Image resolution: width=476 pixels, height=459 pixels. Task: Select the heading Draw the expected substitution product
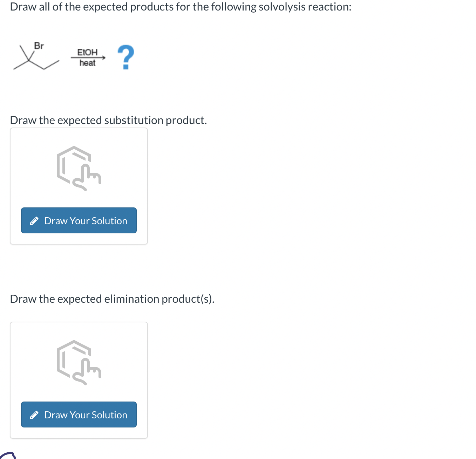click(x=108, y=120)
